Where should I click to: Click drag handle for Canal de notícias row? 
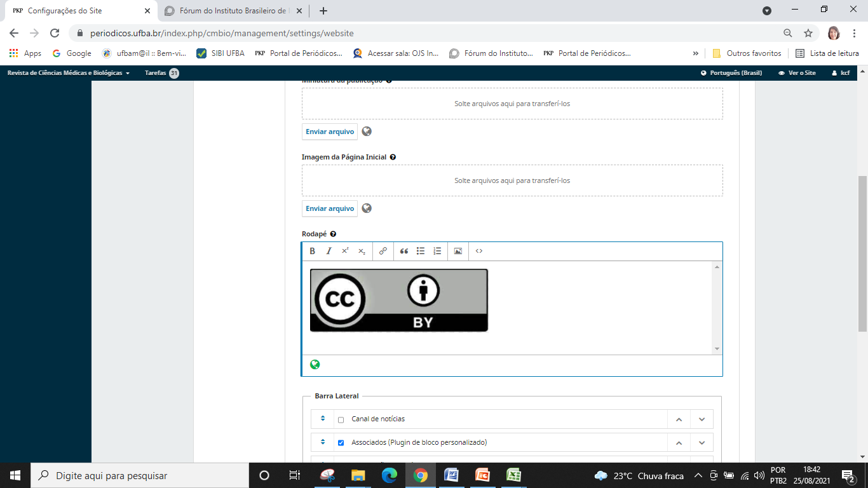[323, 419]
